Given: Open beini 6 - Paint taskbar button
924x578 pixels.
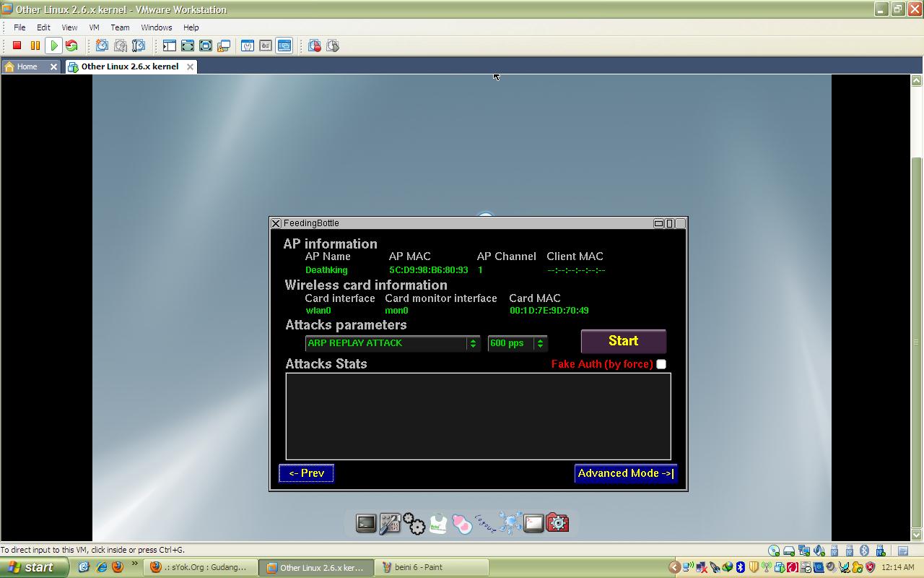Looking at the screenshot, I should pyautogui.click(x=432, y=567).
